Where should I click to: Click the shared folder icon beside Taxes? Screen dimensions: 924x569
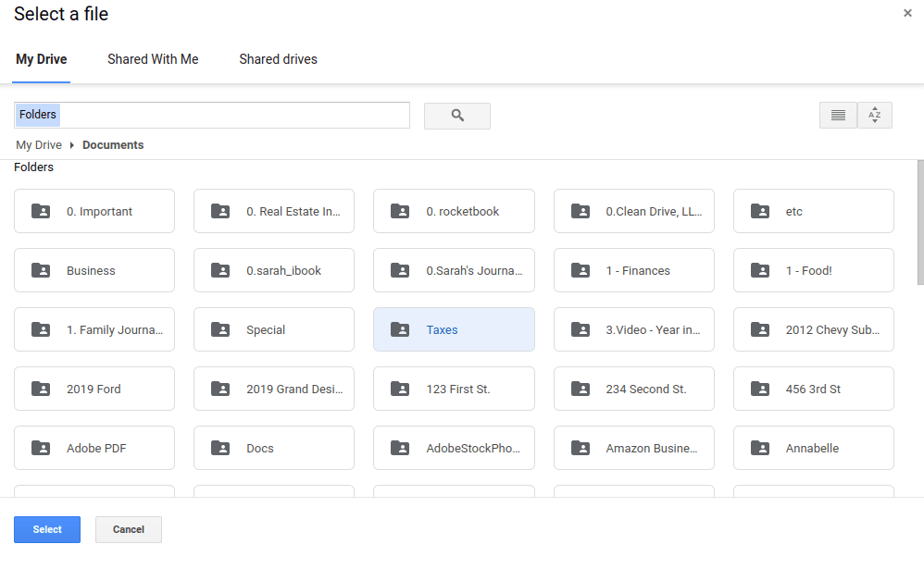(400, 329)
